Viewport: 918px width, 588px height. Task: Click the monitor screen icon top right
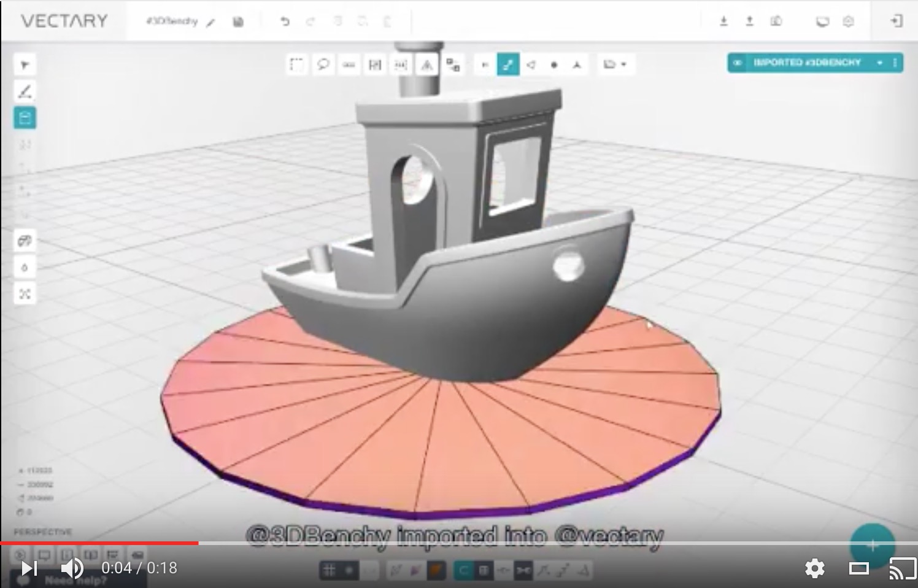pos(822,21)
